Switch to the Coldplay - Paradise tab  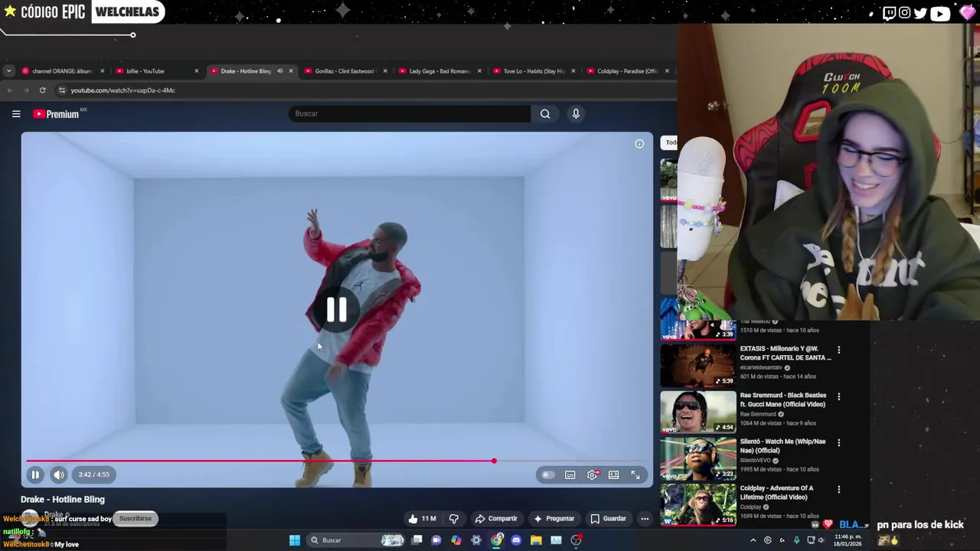coord(627,71)
